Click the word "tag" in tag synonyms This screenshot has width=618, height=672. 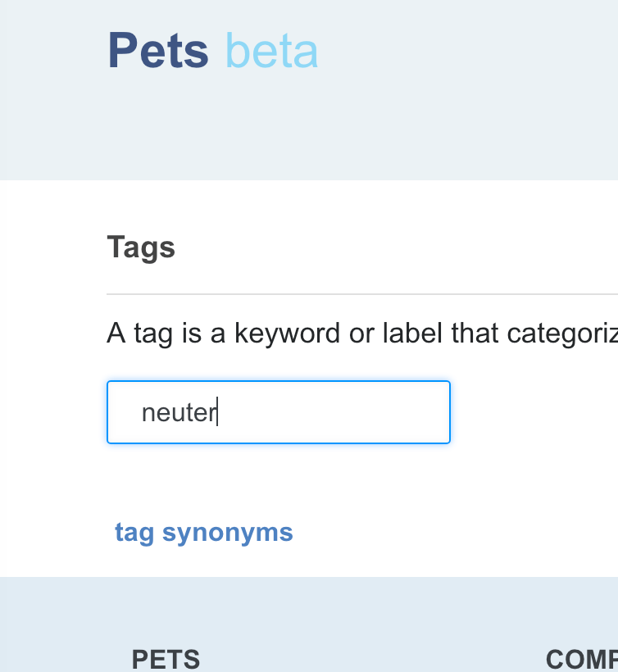coord(134,533)
